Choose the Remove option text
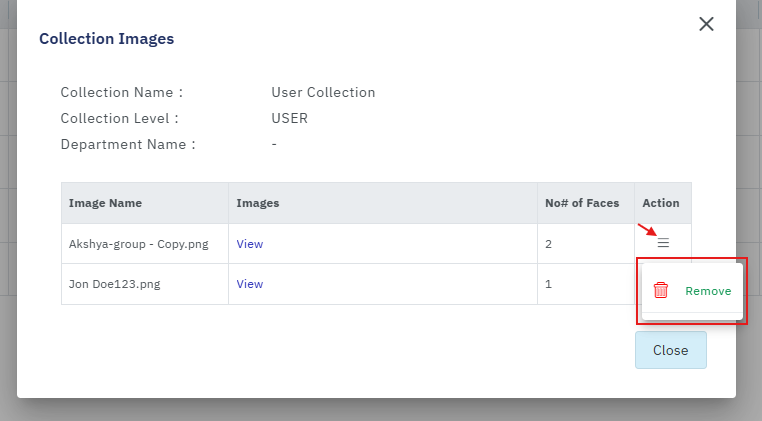The height and width of the screenshot is (421, 762). (x=707, y=291)
